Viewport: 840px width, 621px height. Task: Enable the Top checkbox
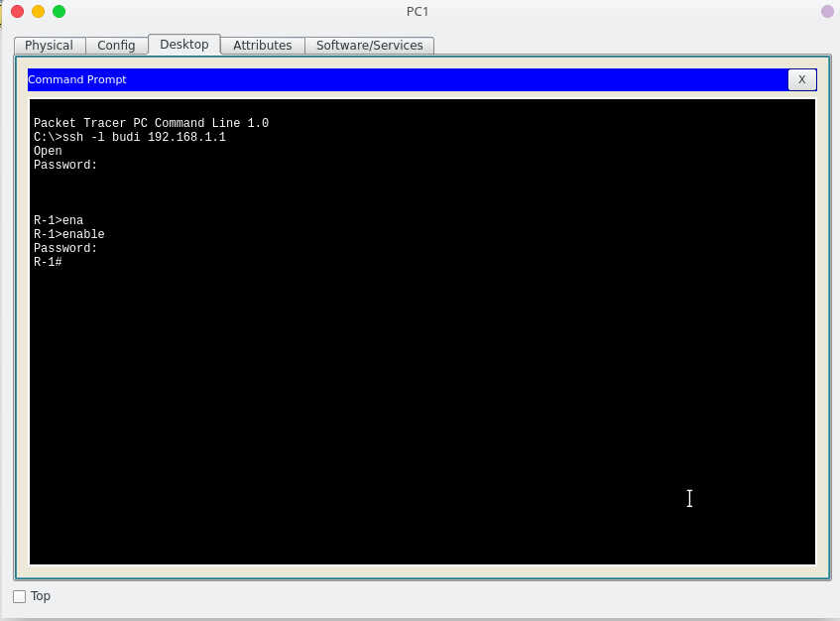(x=19, y=596)
